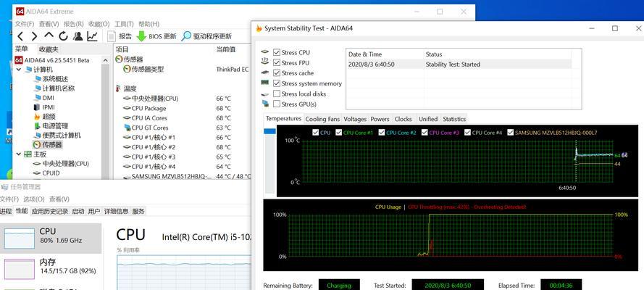The width and height of the screenshot is (644, 290).
Task: Toggle the CPU Core #4 graph checkbox
Action: coord(467,133)
